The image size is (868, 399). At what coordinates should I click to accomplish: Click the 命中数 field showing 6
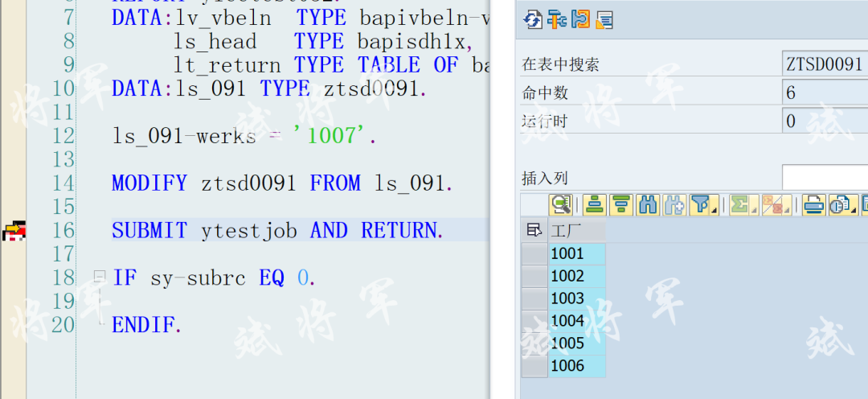coord(825,93)
